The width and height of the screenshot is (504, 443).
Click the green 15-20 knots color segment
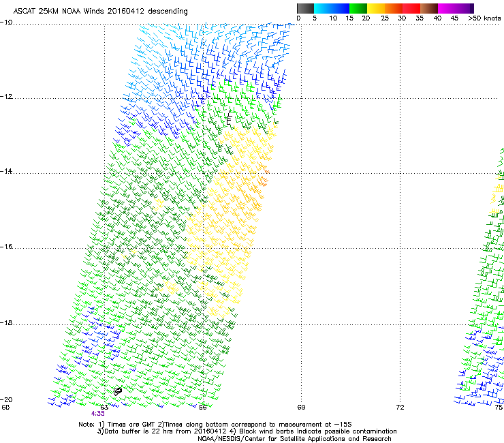pyautogui.click(x=358, y=8)
